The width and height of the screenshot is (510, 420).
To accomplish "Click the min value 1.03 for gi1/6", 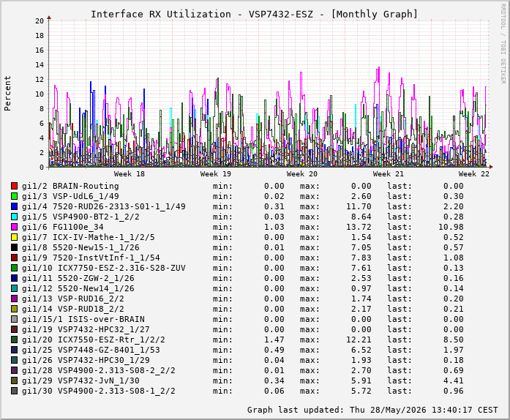I will [274, 227].
